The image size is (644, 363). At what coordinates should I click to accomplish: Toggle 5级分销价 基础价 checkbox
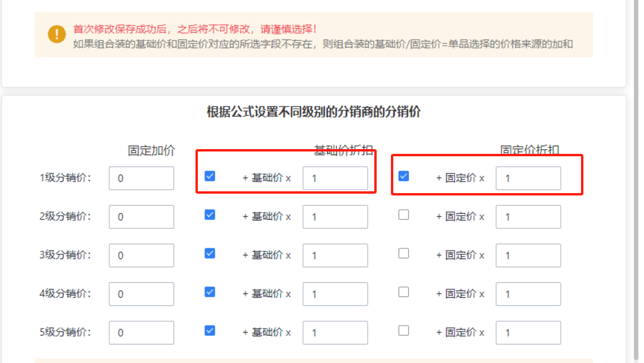pos(210,330)
